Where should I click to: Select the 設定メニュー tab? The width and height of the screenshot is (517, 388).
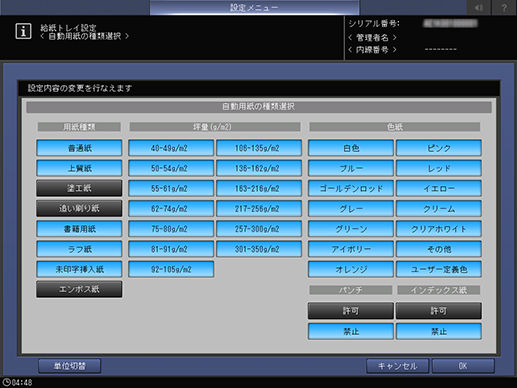[254, 7]
